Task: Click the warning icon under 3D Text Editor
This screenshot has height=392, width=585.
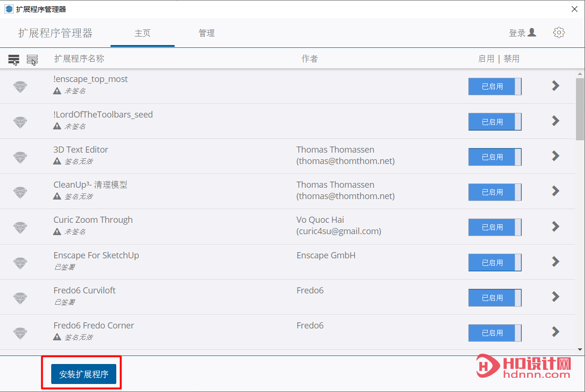Action: 57,161
